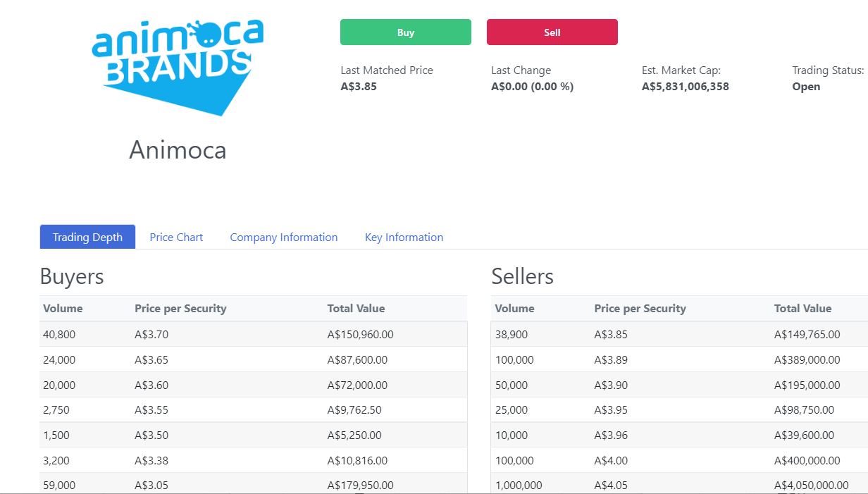Select buyer price A$3.70

(x=151, y=335)
